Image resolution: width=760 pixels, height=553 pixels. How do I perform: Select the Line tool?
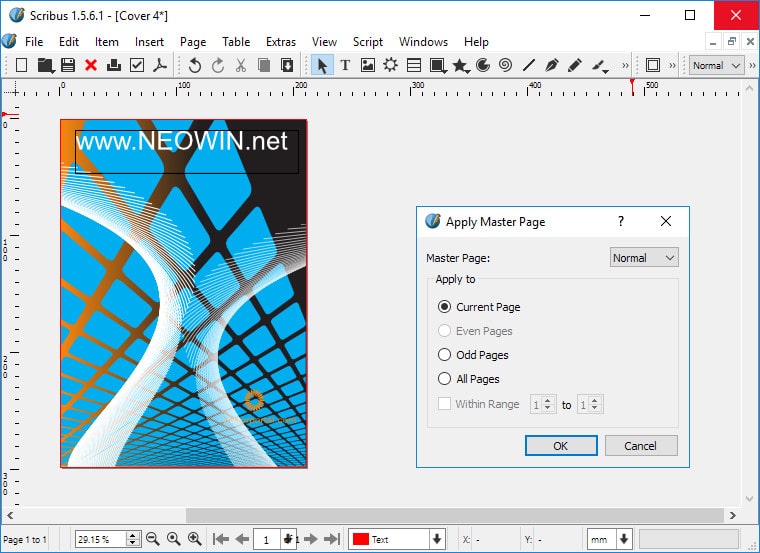(529, 65)
